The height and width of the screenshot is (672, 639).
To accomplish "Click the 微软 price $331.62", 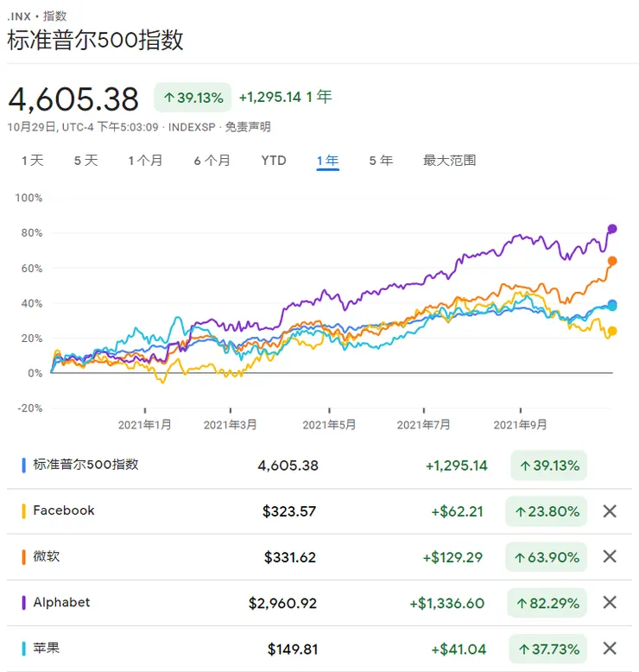I will [290, 557].
